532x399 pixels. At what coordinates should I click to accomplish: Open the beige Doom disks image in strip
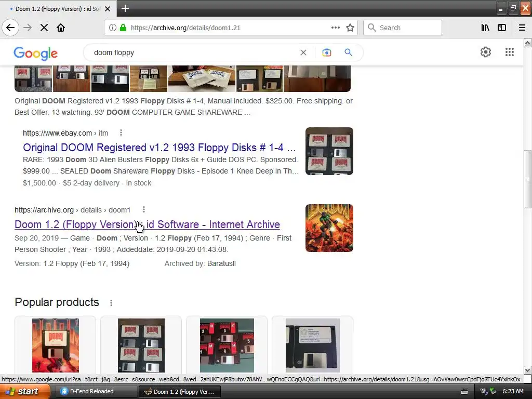pyautogui.click(x=202, y=79)
